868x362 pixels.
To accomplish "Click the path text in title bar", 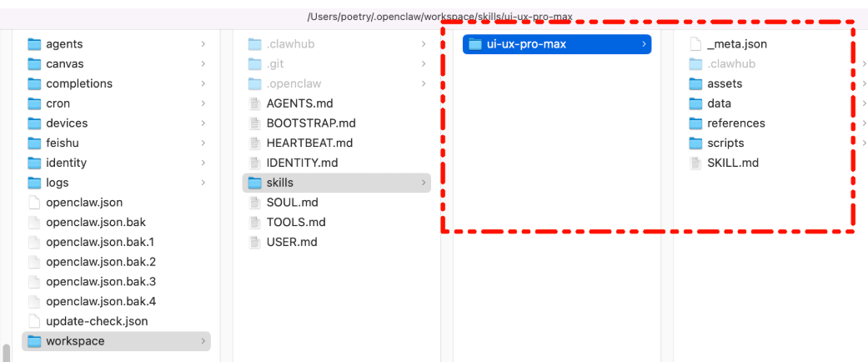I will 440,17.
